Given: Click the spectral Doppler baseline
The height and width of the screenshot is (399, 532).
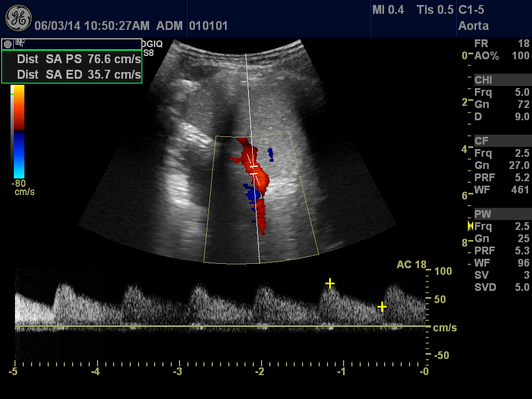Looking at the screenshot, I should (222, 326).
